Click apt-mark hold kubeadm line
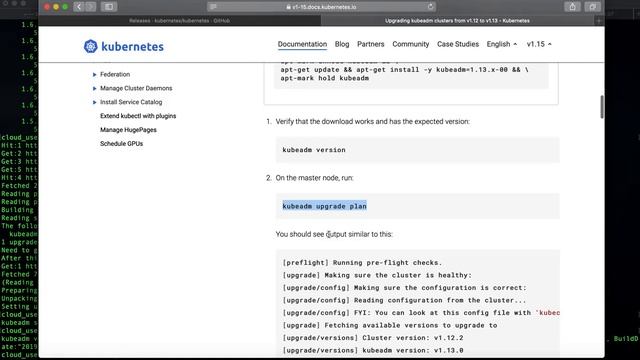This screenshot has width=640, height=360. (324, 78)
